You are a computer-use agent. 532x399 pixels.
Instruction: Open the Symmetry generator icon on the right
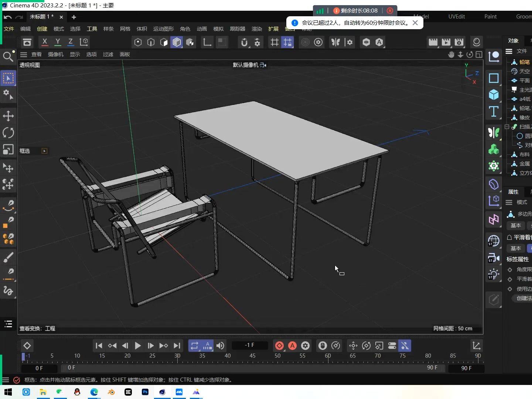[494, 133]
